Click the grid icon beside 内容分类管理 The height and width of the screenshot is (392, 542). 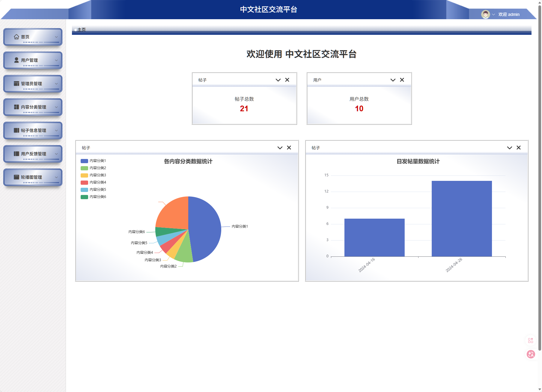16,107
